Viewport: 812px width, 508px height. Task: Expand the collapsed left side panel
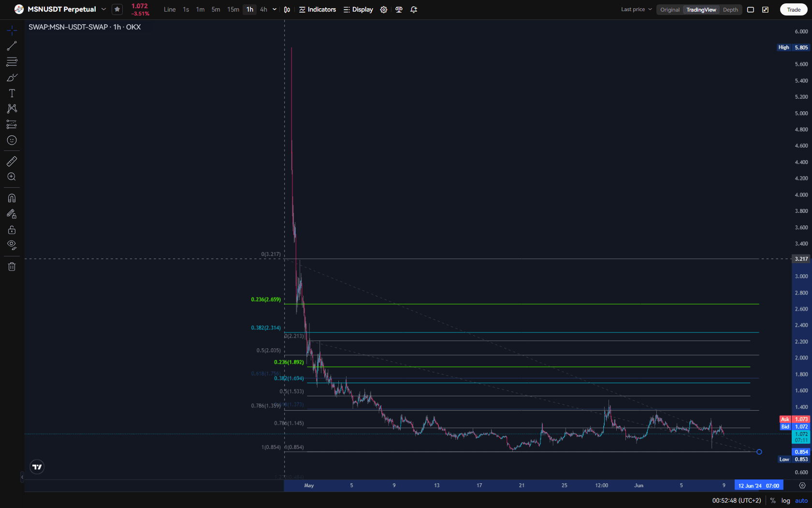pyautogui.click(x=22, y=478)
